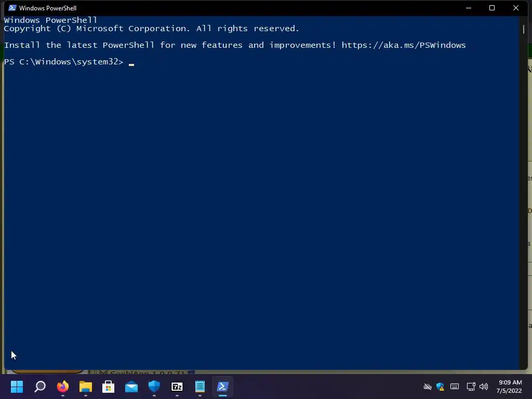Viewport: 532px width, 399px height.
Task: Open File Explorer from the taskbar
Action: pyautogui.click(x=86, y=387)
